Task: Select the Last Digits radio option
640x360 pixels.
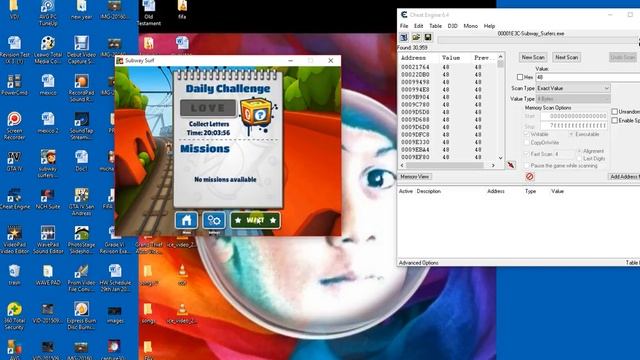Action: pos(580,158)
